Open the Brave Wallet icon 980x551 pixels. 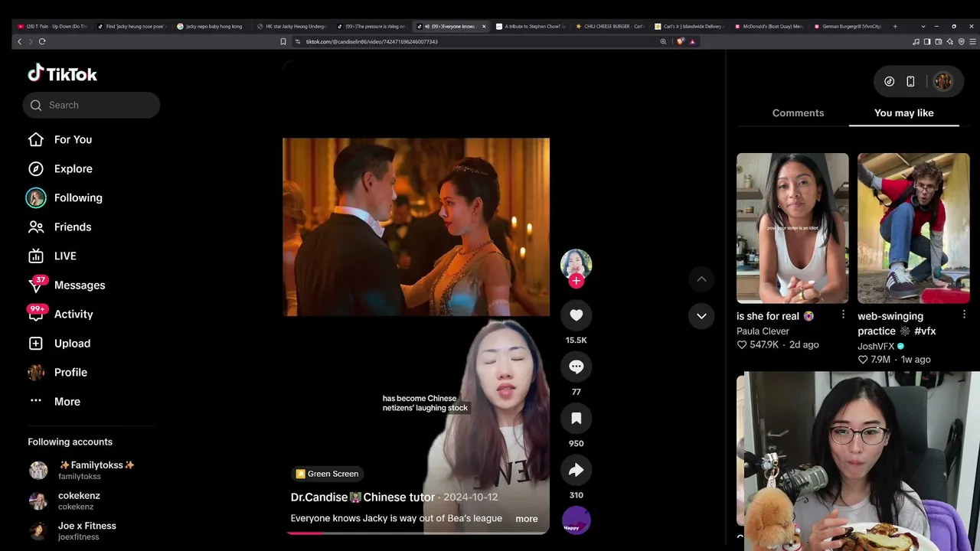pyautogui.click(x=939, y=41)
